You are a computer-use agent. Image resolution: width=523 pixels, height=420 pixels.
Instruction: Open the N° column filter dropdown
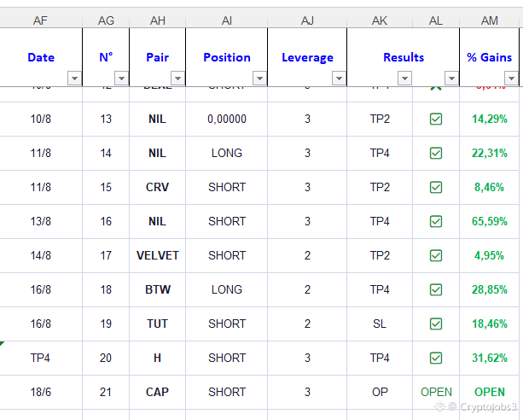pyautogui.click(x=121, y=79)
